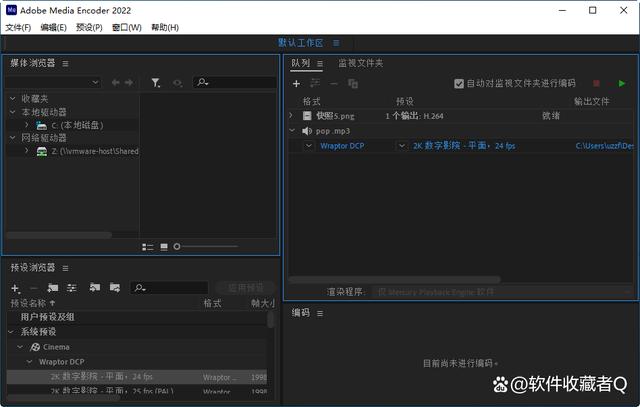Switch to the 监视文件夹 tab
640x407 pixels.
coord(360,63)
